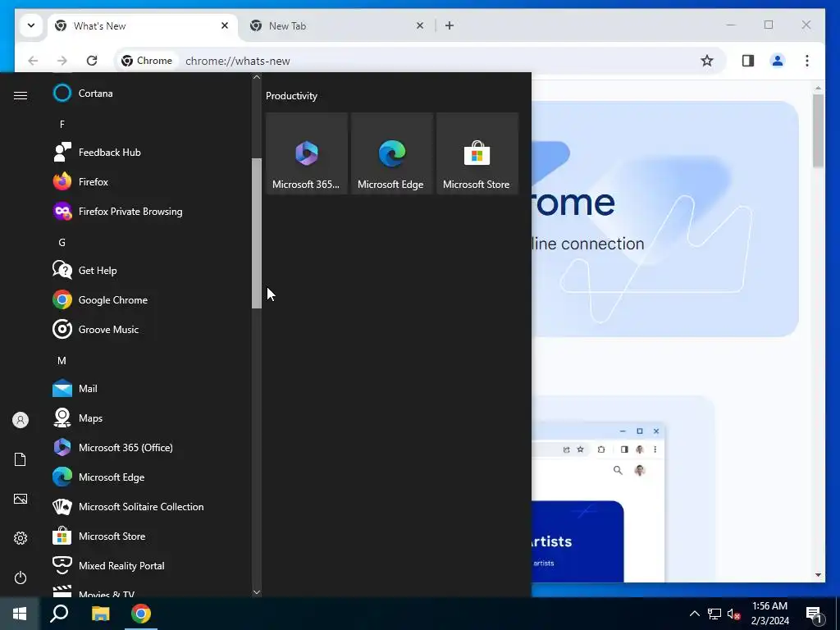Screen dimensions: 840x630
Task: Click the Microsoft 365 Productivity tile
Action: pyautogui.click(x=307, y=153)
